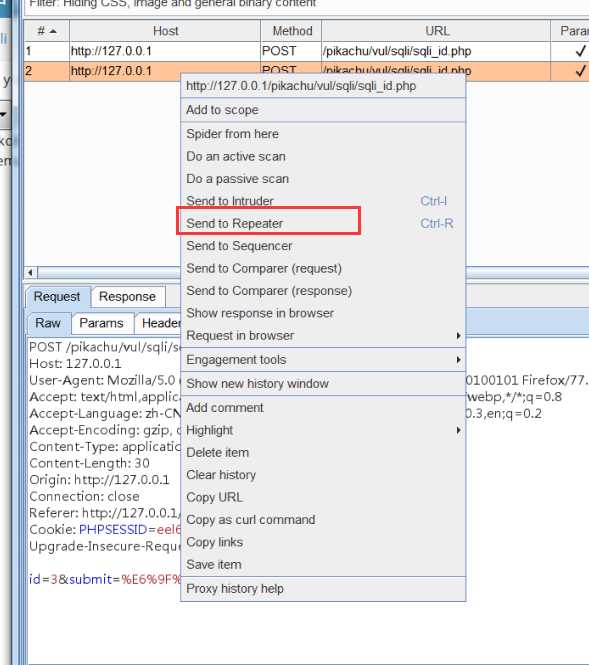This screenshot has width=589, height=665.
Task: Select the Raw tab
Action: point(48,323)
